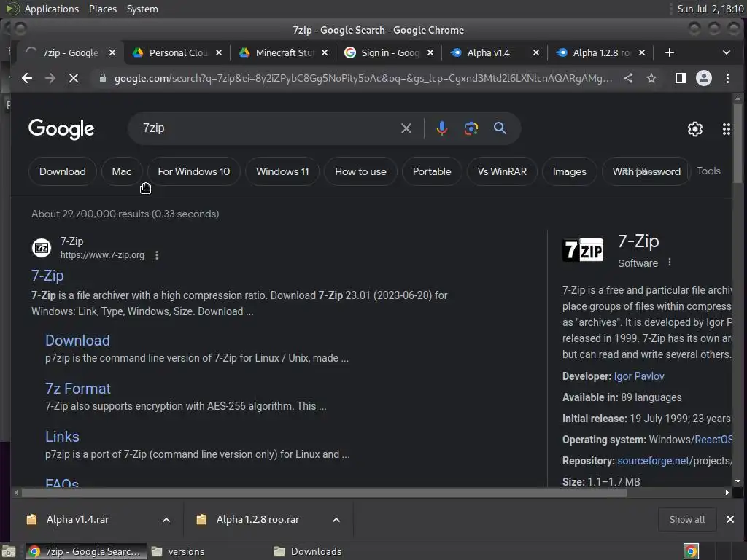Open the search Tools options
The width and height of the screenshot is (747, 560).
708,171
